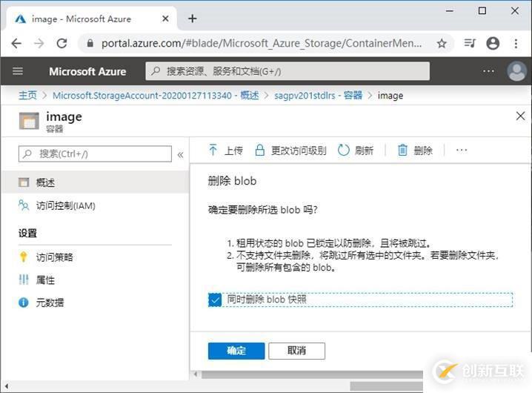Click the 确定要删除所选 blob 吗 text
The image size is (532, 393).
(x=262, y=210)
